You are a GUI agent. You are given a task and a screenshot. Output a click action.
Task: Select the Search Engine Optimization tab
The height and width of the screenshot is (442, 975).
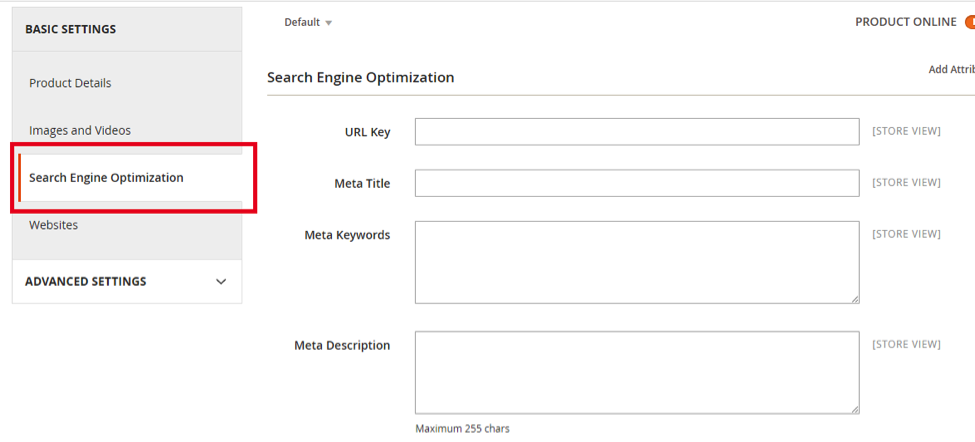pyautogui.click(x=106, y=178)
